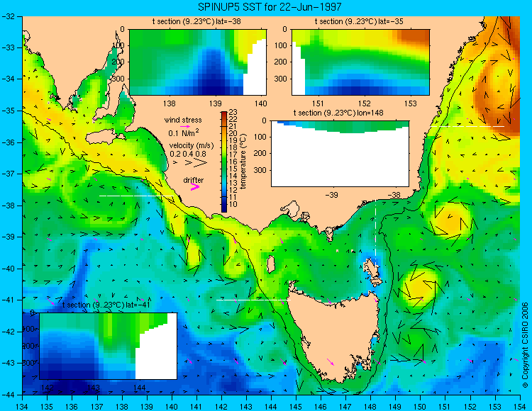The image size is (532, 411).
Task: Click the magenta drifter legend symbol
Action: (195, 186)
